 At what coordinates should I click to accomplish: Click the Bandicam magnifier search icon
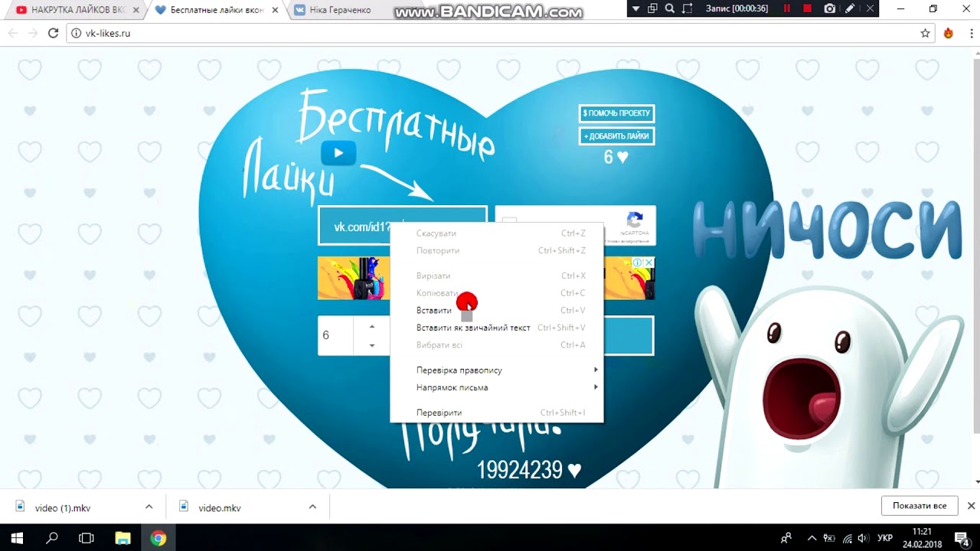pyautogui.click(x=670, y=8)
